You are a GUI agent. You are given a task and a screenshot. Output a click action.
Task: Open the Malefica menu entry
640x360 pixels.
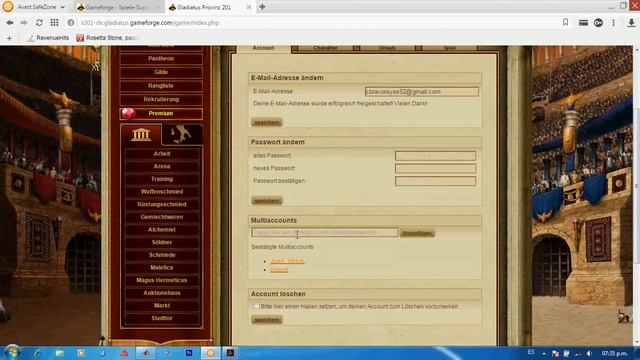[162, 267]
